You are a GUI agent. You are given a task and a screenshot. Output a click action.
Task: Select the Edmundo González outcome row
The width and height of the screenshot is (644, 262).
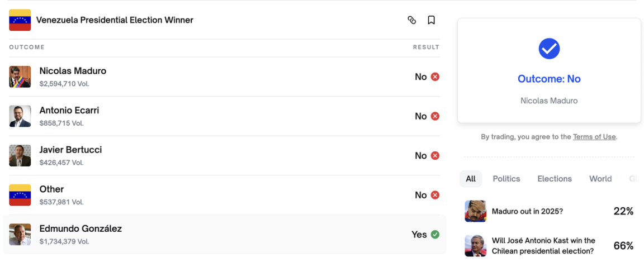point(224,235)
